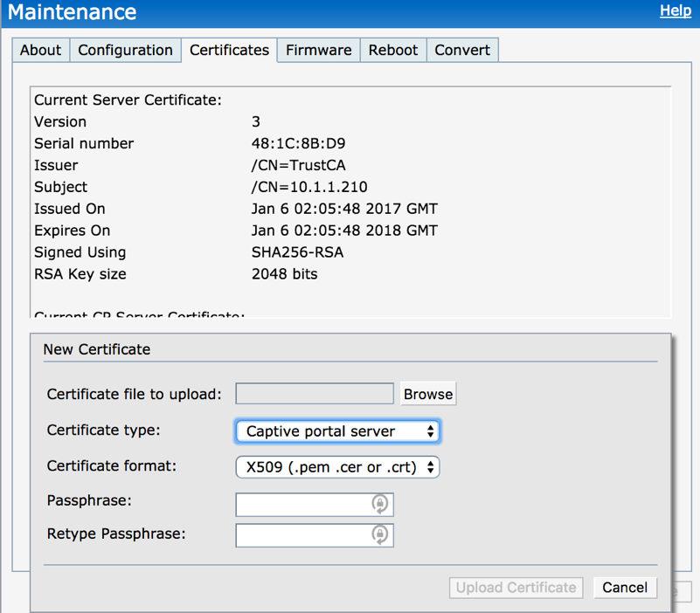This screenshot has height=613, width=700.
Task: Click the Upload Certificate button
Action: [x=516, y=588]
